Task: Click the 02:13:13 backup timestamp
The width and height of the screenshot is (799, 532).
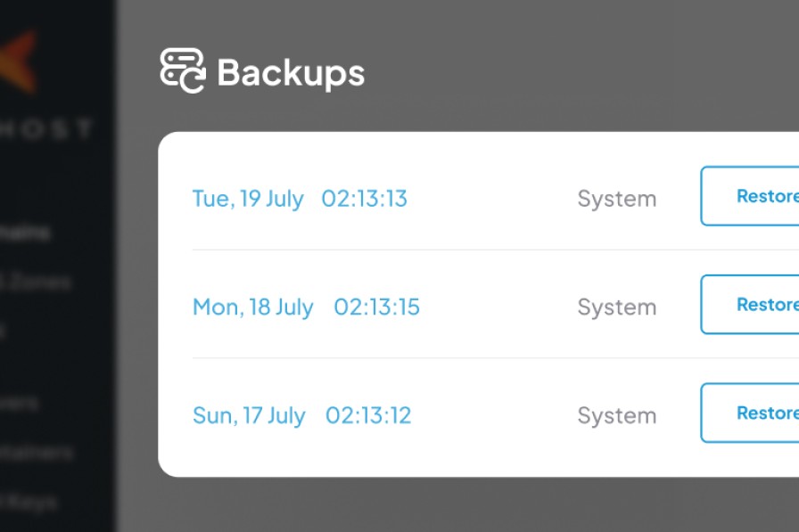Action: tap(364, 198)
